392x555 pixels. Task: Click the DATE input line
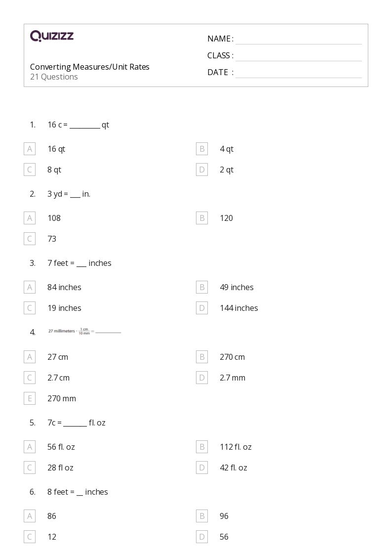(x=298, y=73)
